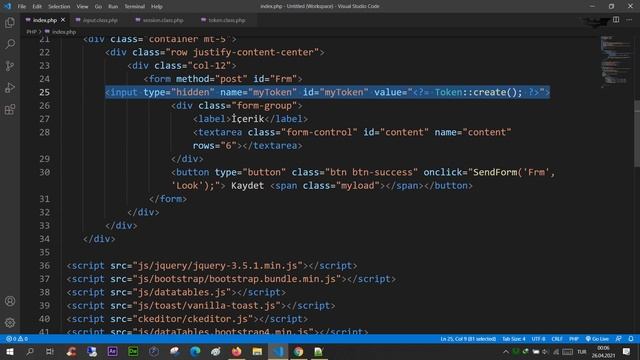Viewport: 640px width, 360px height.
Task: Open Microsoft Edge from taskbar
Action: pyautogui.click(x=195, y=351)
